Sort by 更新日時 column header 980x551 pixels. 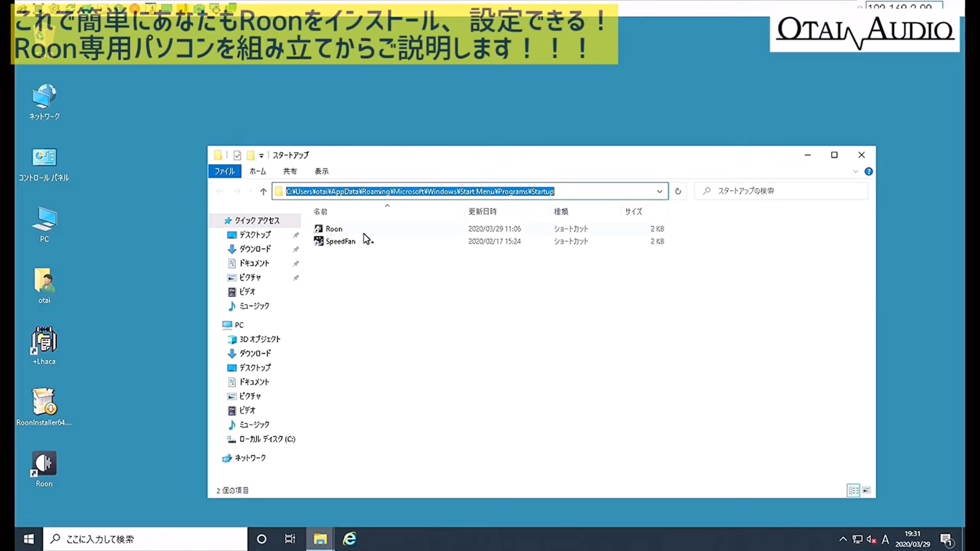482,211
